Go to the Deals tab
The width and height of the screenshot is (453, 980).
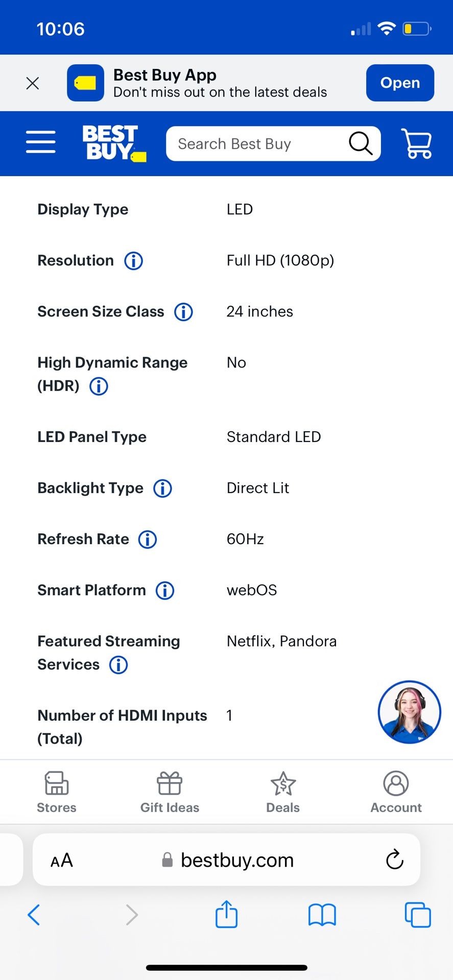(x=283, y=792)
